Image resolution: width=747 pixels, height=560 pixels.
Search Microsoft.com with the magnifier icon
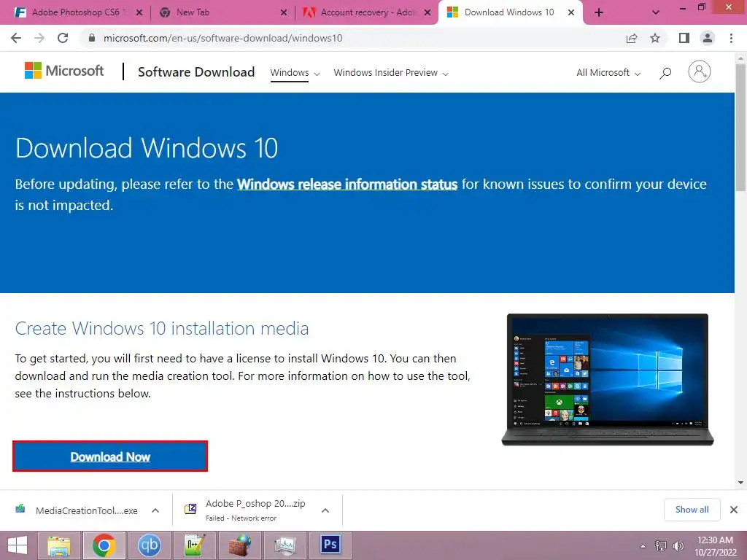(x=665, y=73)
